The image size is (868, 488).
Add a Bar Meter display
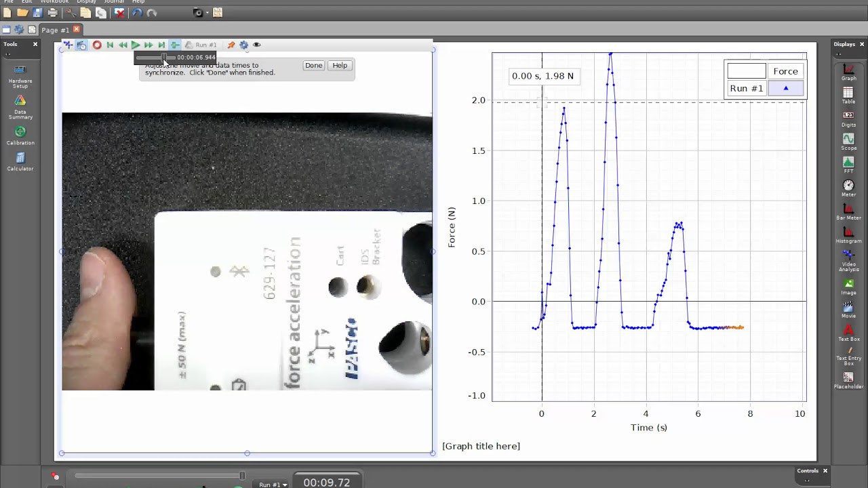848,211
